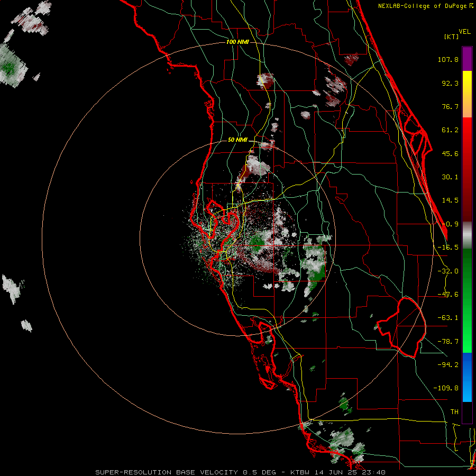Click the 50 NMI range ring label

(237, 140)
